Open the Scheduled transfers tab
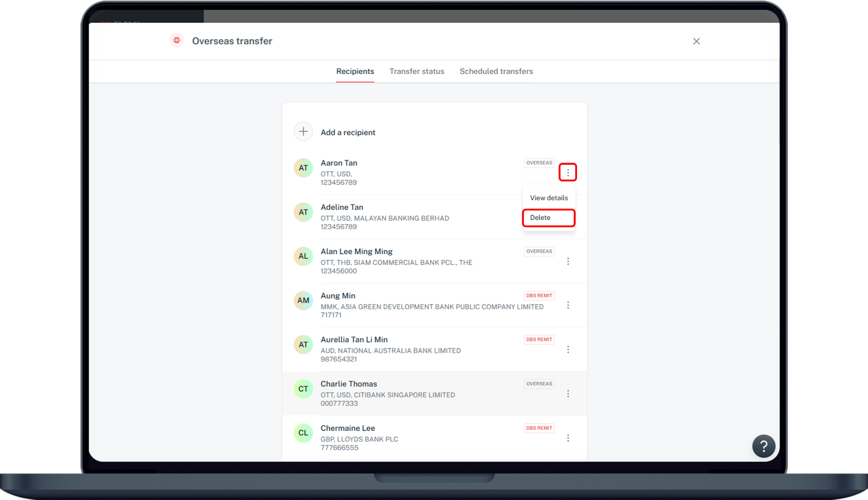Screen dimensions: 868x500 click(x=496, y=71)
